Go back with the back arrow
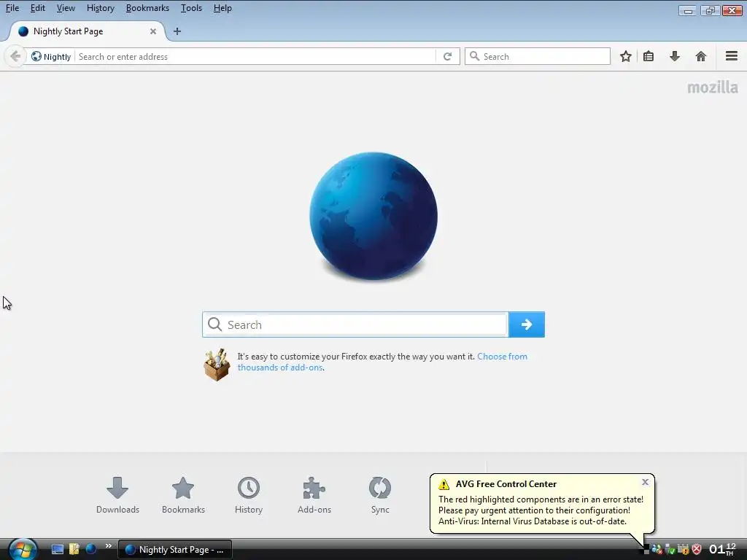The width and height of the screenshot is (747, 560). 15,56
